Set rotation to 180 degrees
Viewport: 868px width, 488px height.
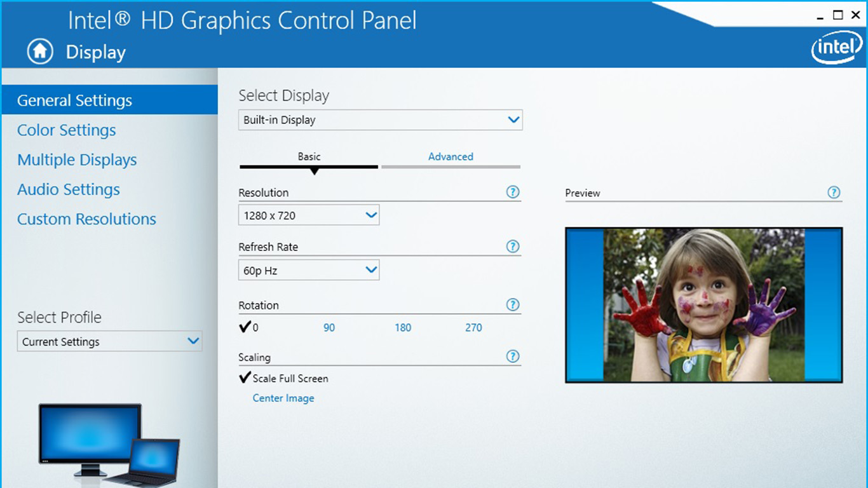coord(403,328)
